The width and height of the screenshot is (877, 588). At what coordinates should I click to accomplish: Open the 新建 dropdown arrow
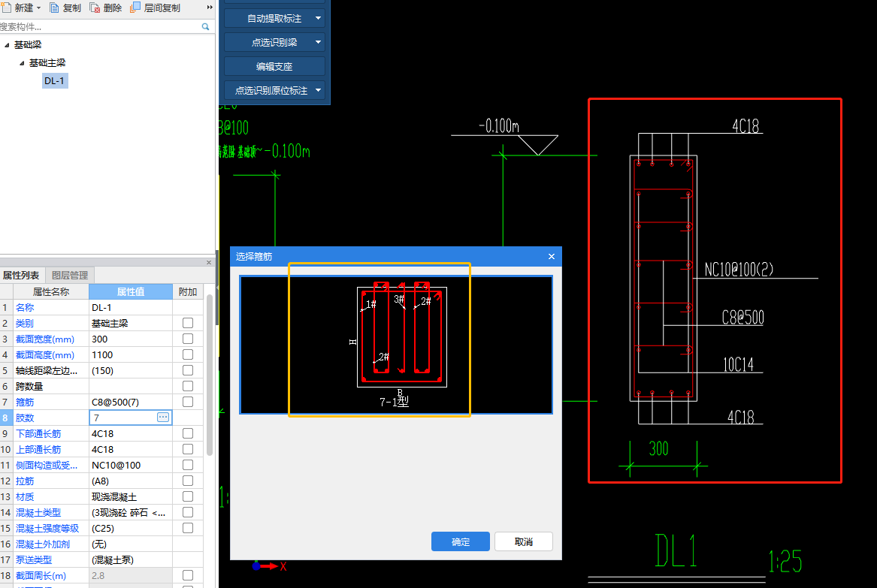click(38, 8)
